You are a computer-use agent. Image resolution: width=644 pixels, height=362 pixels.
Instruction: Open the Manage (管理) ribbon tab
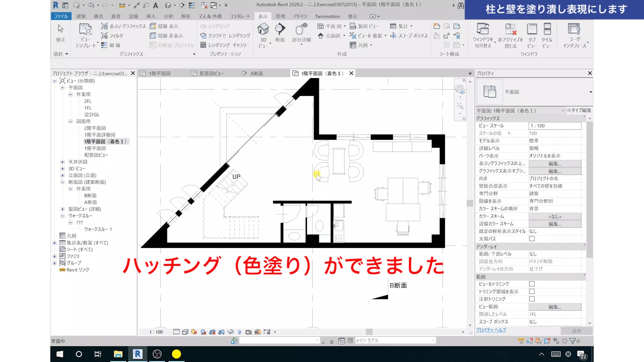click(280, 16)
